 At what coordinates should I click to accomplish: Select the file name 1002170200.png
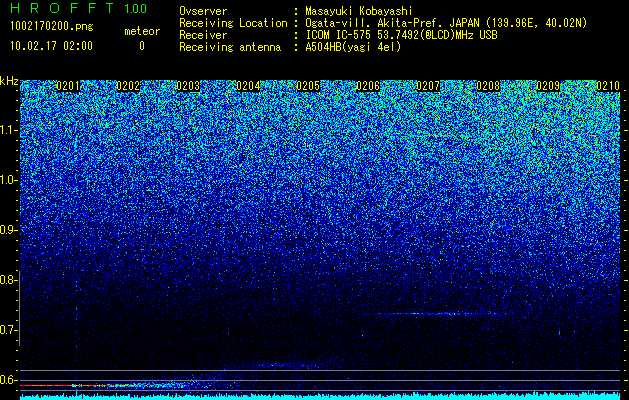pyautogui.click(x=52, y=27)
